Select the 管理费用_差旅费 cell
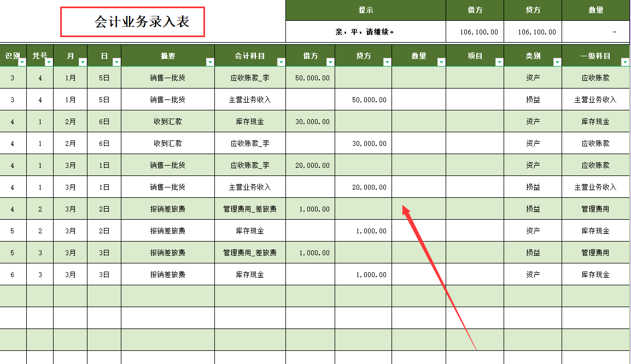The height and width of the screenshot is (364, 631). [250, 209]
